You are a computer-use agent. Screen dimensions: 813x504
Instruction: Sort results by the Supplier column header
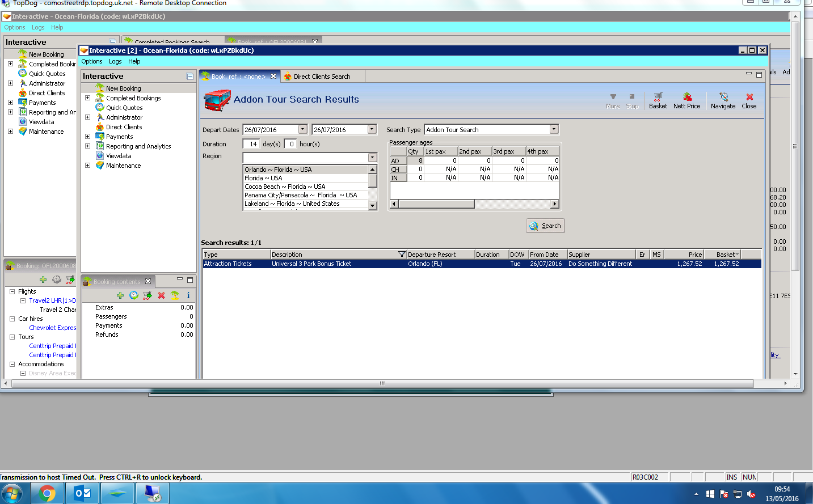coord(601,255)
